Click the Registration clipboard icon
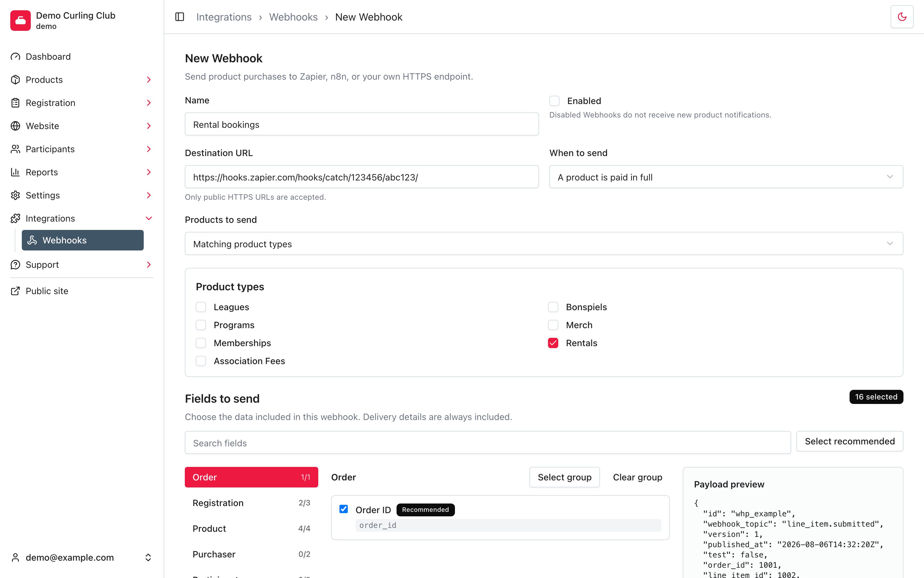This screenshot has height=578, width=924. (15, 103)
